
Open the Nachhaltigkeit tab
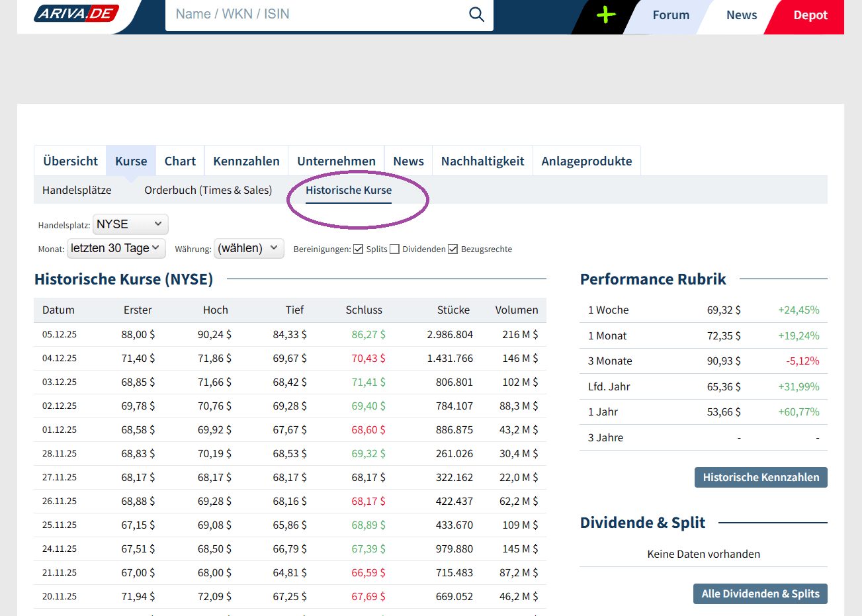(482, 161)
